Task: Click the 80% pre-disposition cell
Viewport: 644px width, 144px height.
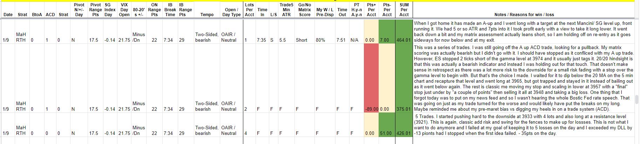Action: coord(320,40)
